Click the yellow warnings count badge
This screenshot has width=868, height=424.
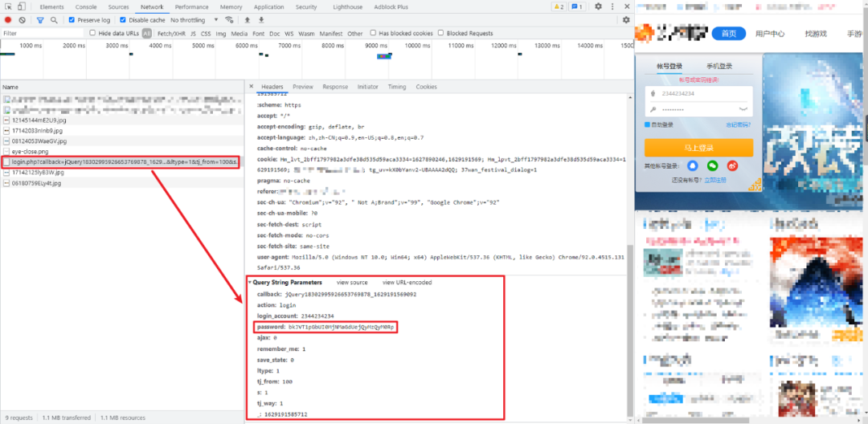pyautogui.click(x=559, y=6)
